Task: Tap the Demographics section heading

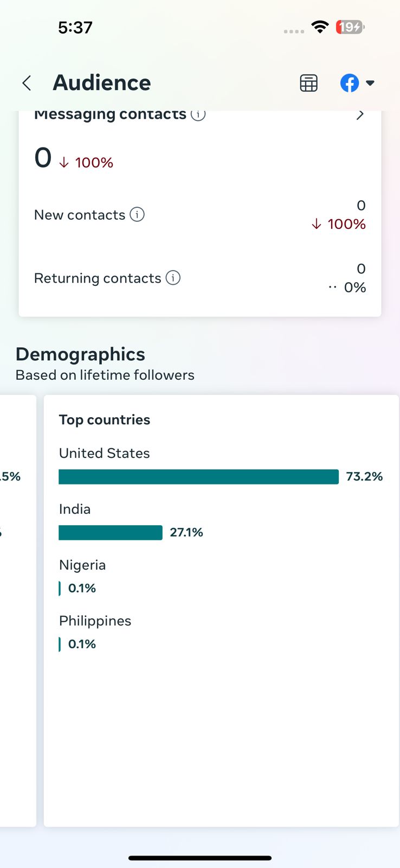Action: click(x=80, y=354)
